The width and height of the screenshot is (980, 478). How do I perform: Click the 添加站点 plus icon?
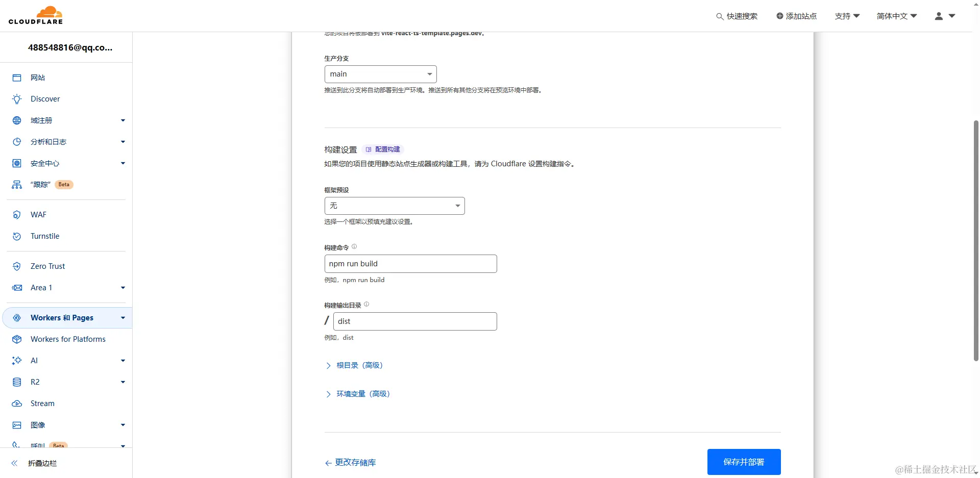click(x=780, y=16)
